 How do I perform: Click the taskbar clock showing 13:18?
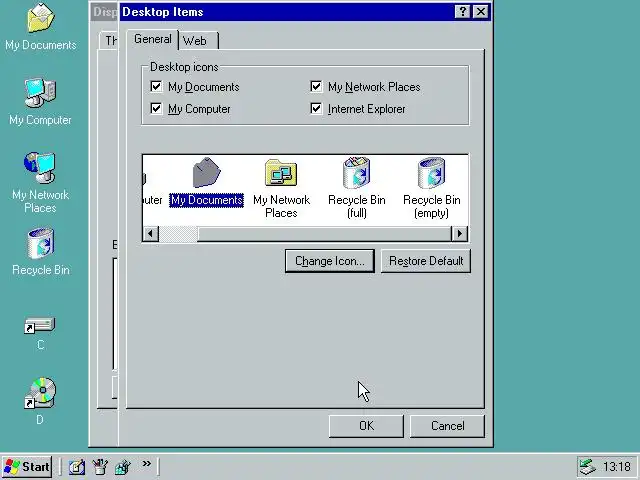pyautogui.click(x=617, y=467)
